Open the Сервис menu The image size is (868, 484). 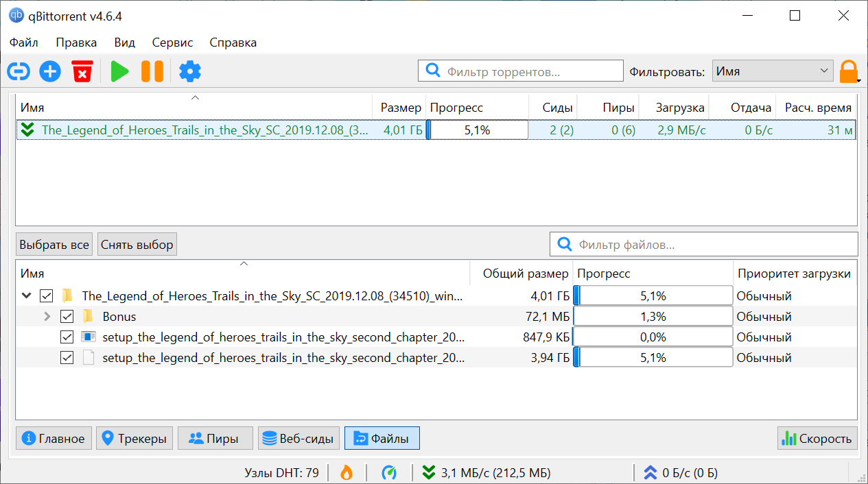tap(172, 43)
